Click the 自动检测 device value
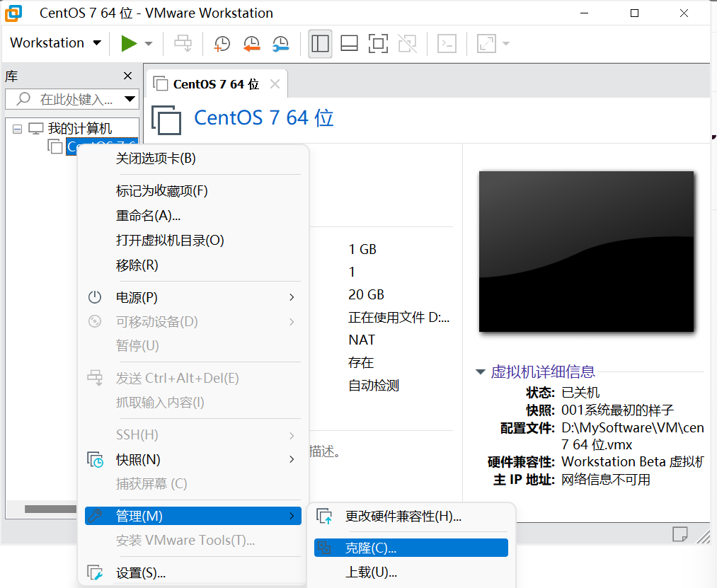The height and width of the screenshot is (588, 717). tap(374, 386)
